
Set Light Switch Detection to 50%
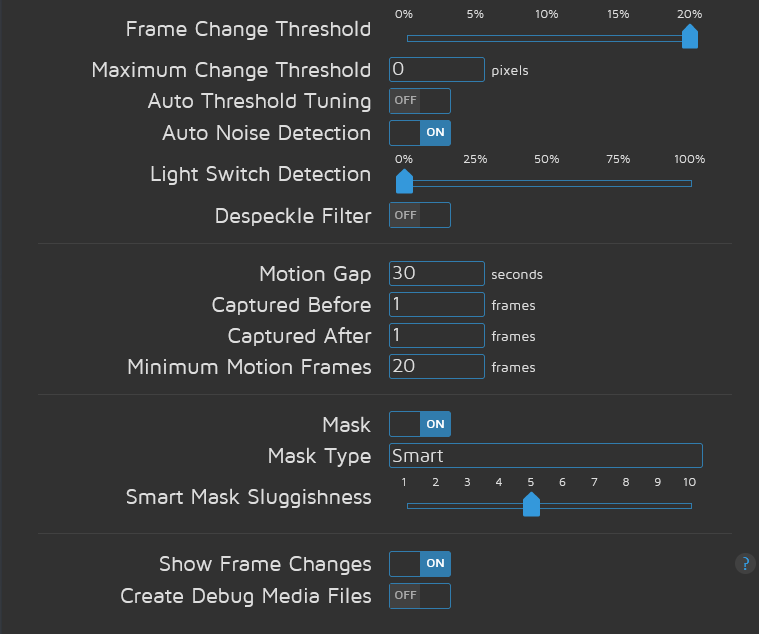pos(547,183)
